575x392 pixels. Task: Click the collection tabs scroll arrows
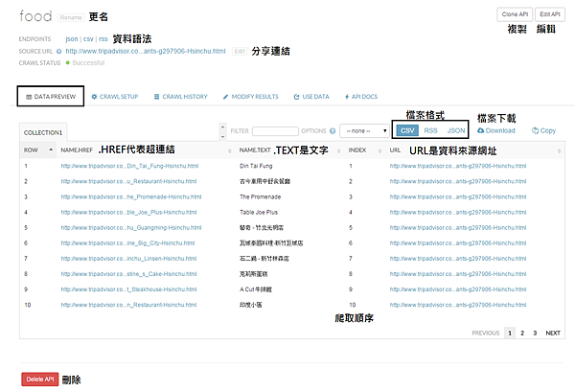point(222,131)
